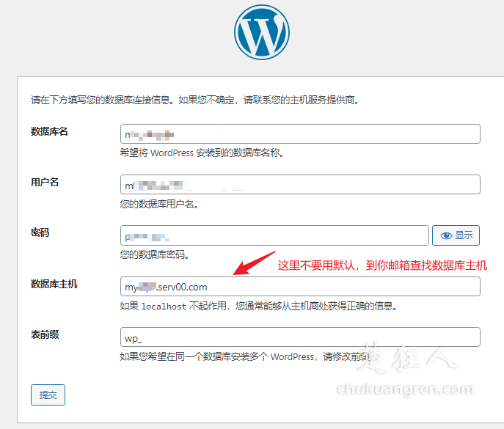
Task: Click the 数据库名 label
Action: [49, 131]
